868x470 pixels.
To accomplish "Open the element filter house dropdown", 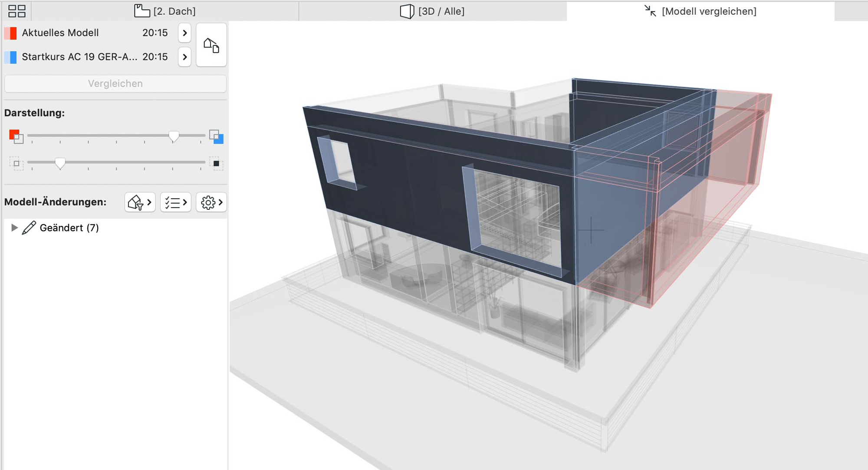I will pyautogui.click(x=140, y=202).
